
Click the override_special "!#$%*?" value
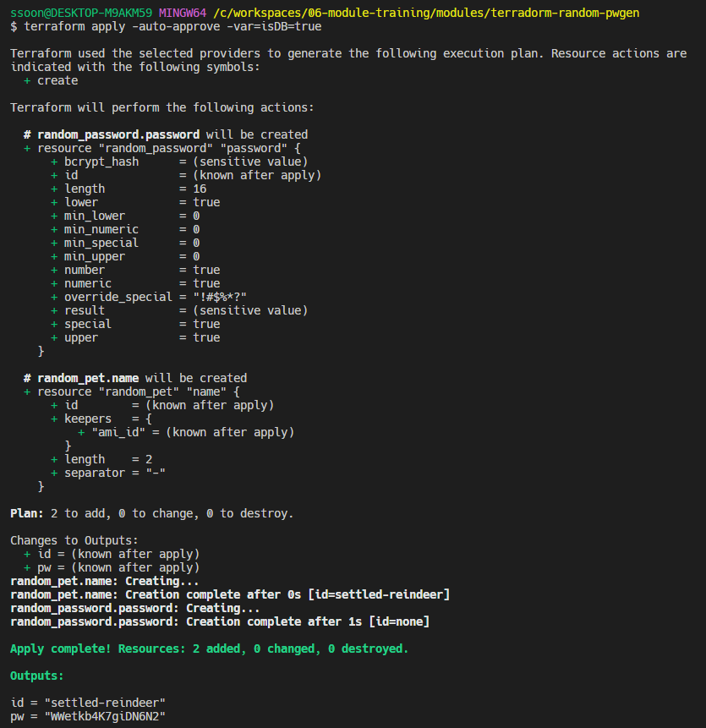pyautogui.click(x=220, y=297)
